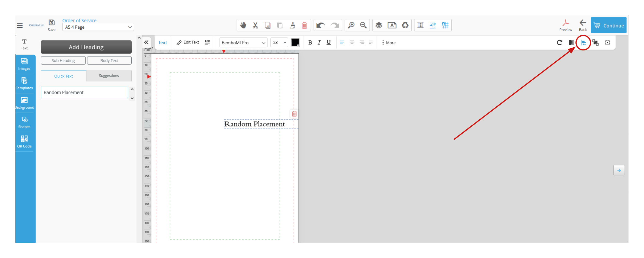Expand the font size 23 dropdown
The height and width of the screenshot is (258, 644).
click(x=279, y=42)
